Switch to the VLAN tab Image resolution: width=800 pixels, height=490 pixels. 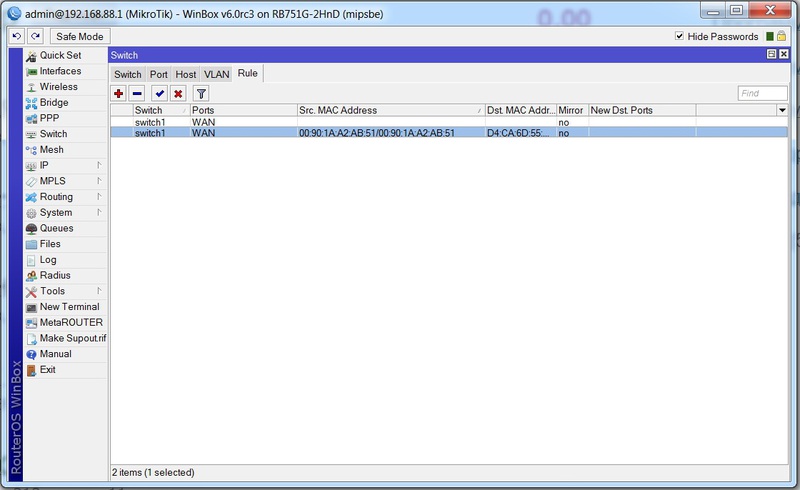pos(217,75)
